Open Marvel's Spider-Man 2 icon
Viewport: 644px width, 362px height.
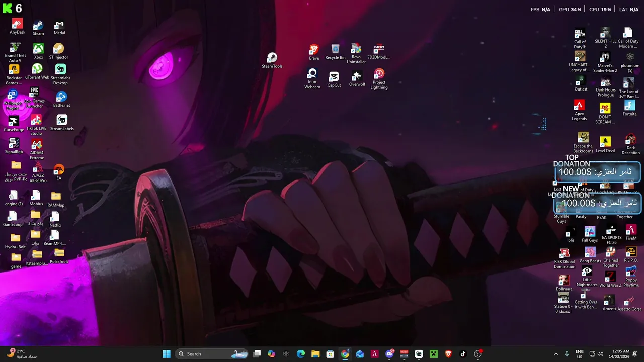605,63
